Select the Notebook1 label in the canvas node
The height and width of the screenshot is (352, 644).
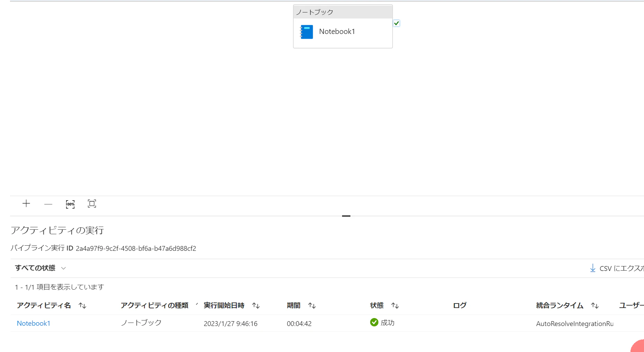[337, 32]
